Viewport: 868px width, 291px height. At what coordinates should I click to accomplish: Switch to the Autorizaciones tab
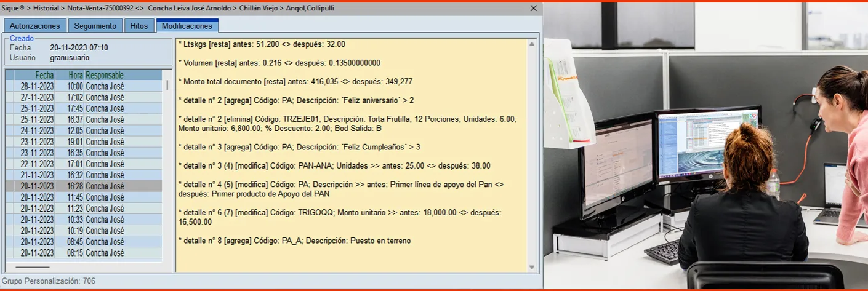(x=34, y=26)
